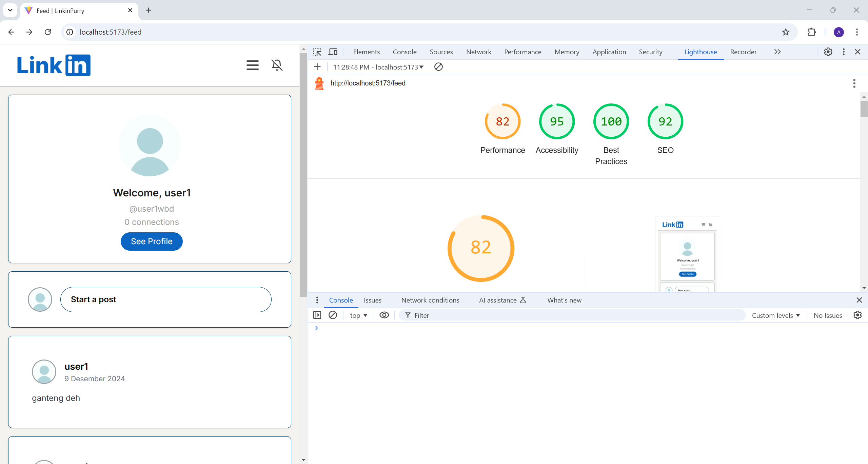Bookmark this page with star icon
868x464 pixels.
[x=786, y=32]
